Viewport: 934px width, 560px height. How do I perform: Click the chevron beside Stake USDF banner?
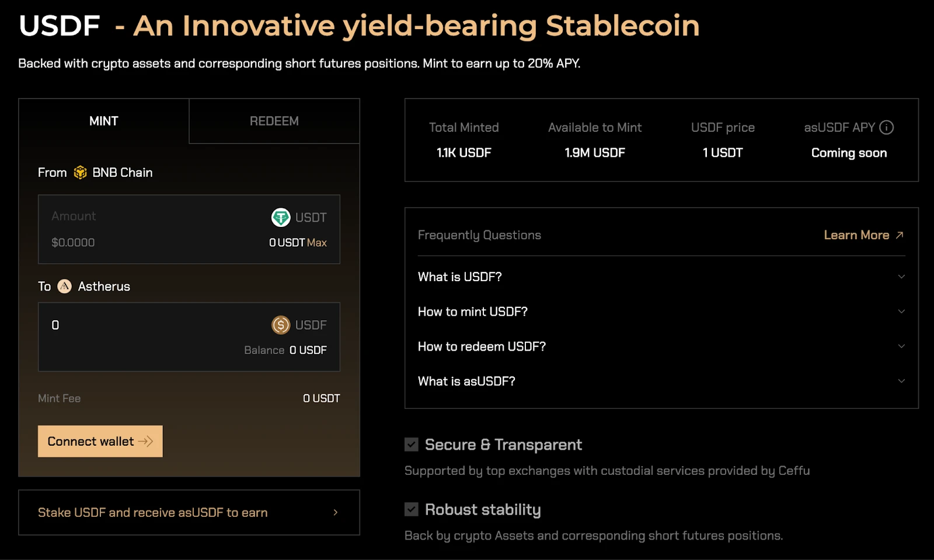point(336,513)
